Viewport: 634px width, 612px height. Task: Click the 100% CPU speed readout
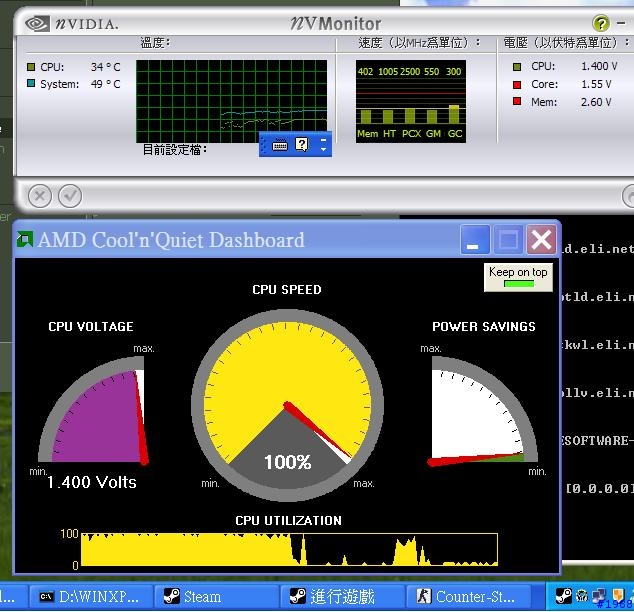coord(287,462)
